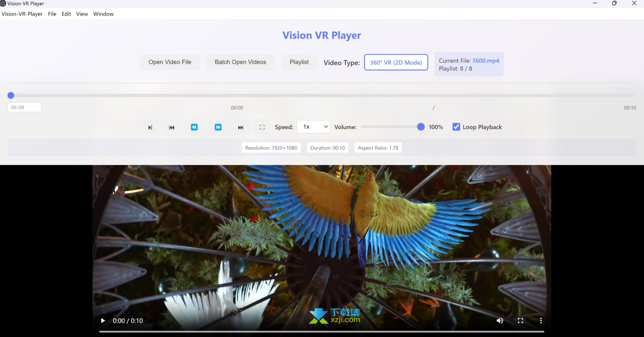The width and height of the screenshot is (644, 337).
Task: Open the Edit menu
Action: point(66,14)
